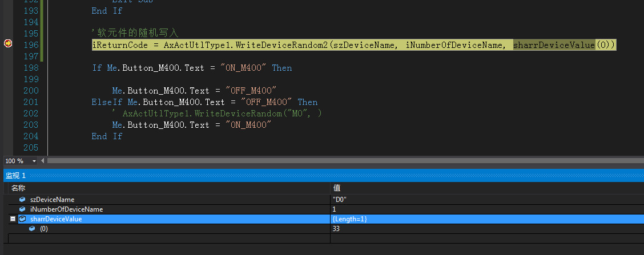Click the horizontal scrollbar left arrow
Screen dimensions: 644x255
(x=43, y=161)
